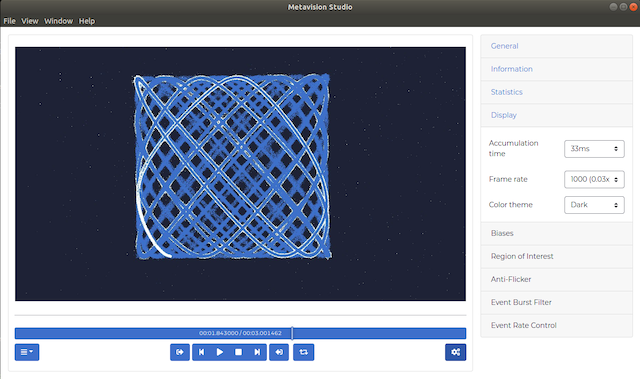Click the playback timeline progress bar
Image resolution: width=640 pixels, height=379 pixels.
[x=240, y=333]
